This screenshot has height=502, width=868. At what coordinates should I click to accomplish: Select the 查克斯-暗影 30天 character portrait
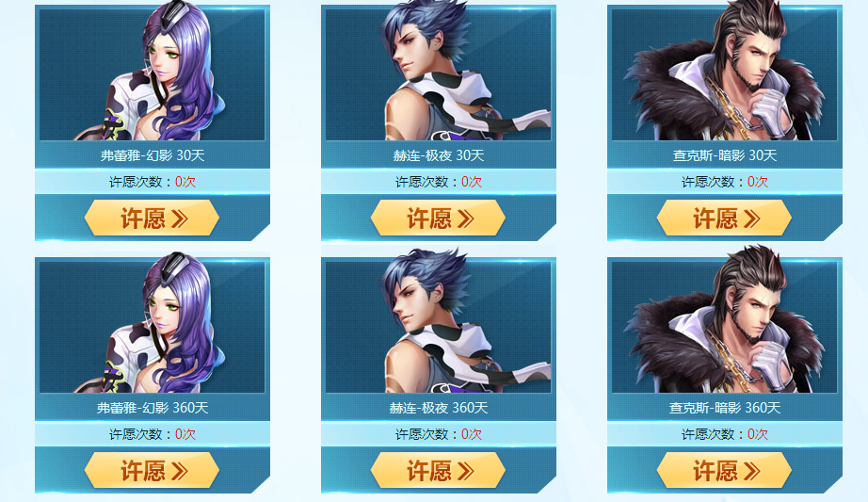click(725, 74)
